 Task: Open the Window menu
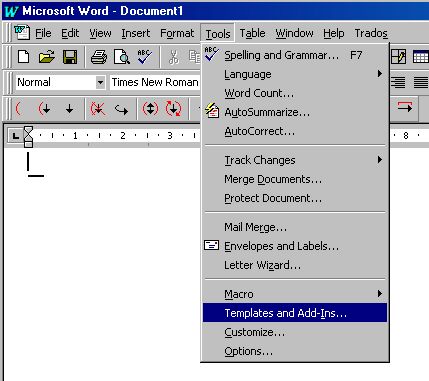coord(294,33)
